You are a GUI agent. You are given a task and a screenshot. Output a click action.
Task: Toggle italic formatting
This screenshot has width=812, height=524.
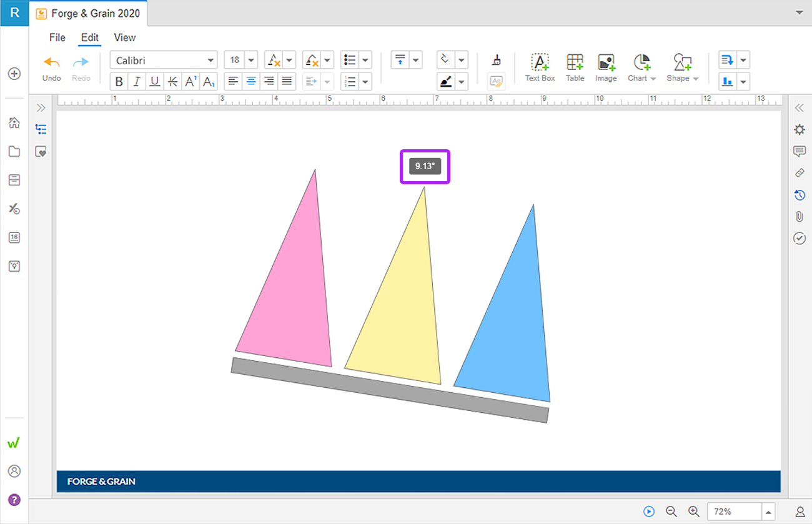tap(137, 81)
